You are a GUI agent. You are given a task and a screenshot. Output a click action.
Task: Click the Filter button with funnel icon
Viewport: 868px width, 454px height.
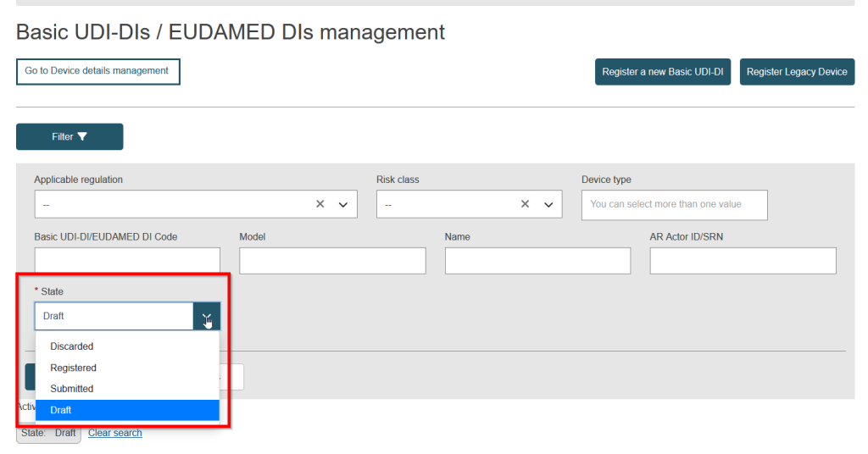tap(70, 136)
